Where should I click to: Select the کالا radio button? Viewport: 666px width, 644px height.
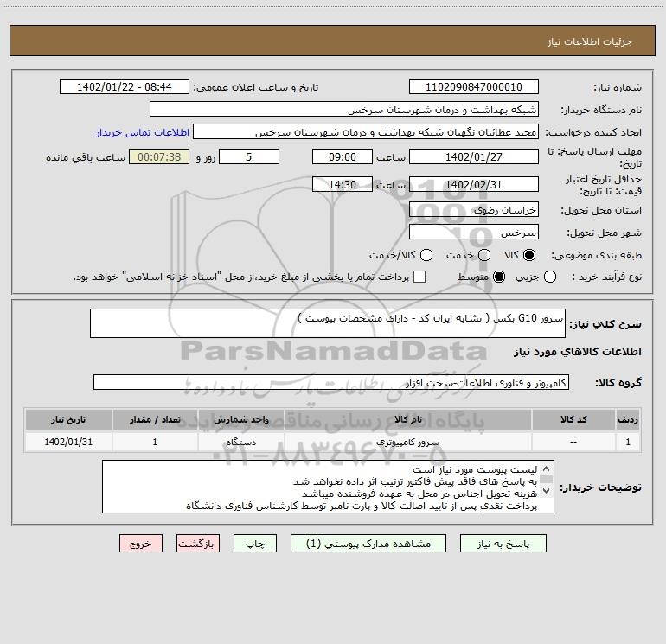coord(529,255)
